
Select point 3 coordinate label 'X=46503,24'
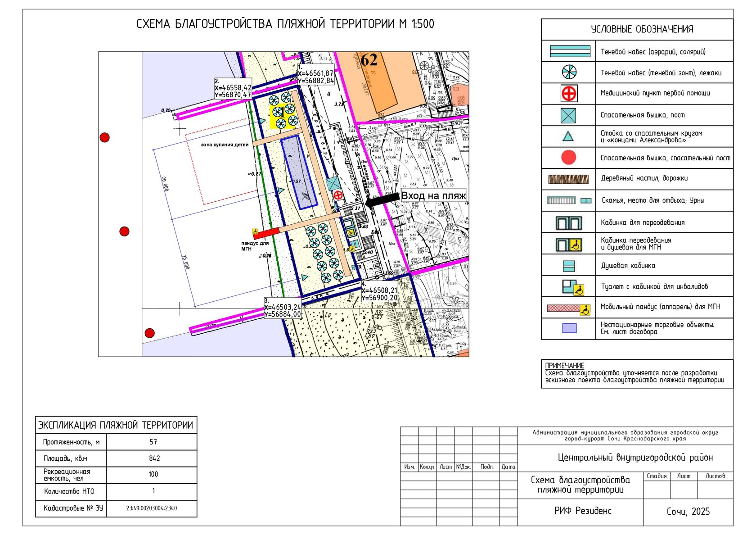tap(282, 307)
